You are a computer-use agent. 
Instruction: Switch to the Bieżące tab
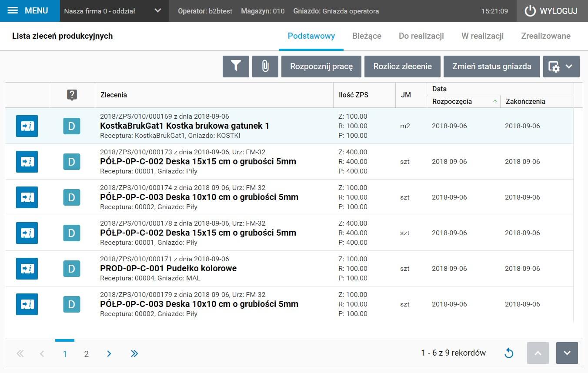pos(367,36)
